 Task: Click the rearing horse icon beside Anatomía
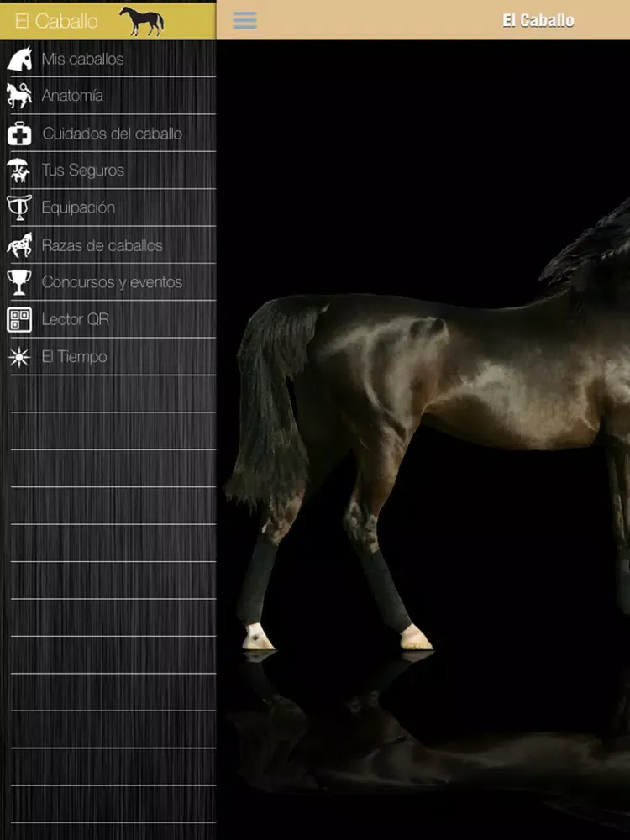coord(19,96)
